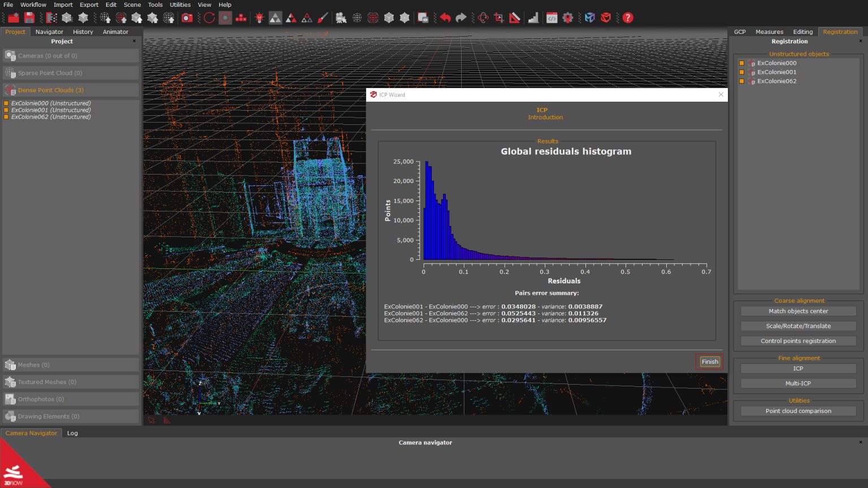Toggle ExColonie001 checkbox in project tree

tap(6, 110)
